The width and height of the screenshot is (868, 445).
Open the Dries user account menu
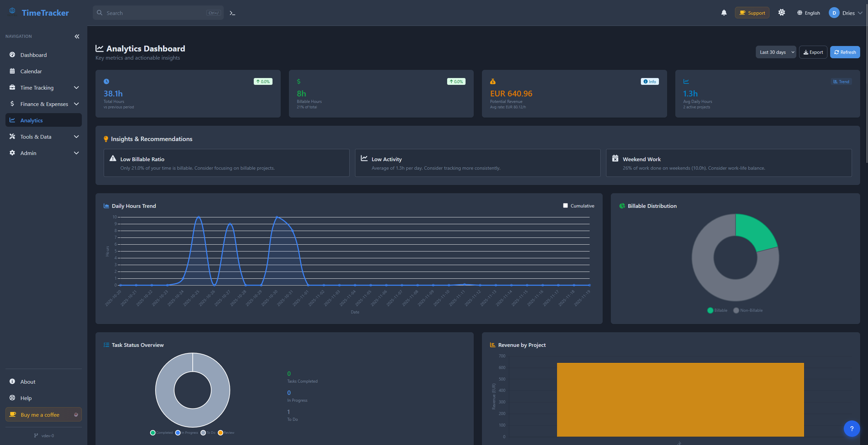point(846,13)
